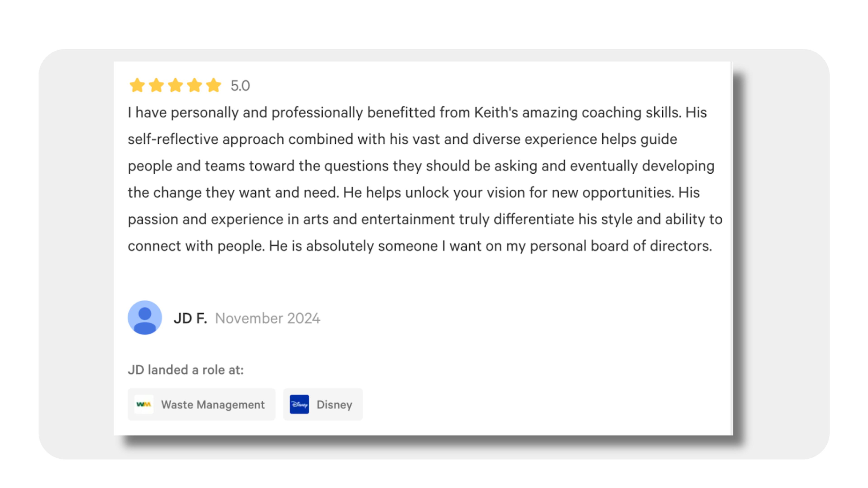Click the text 'personal board of directors'

point(620,246)
